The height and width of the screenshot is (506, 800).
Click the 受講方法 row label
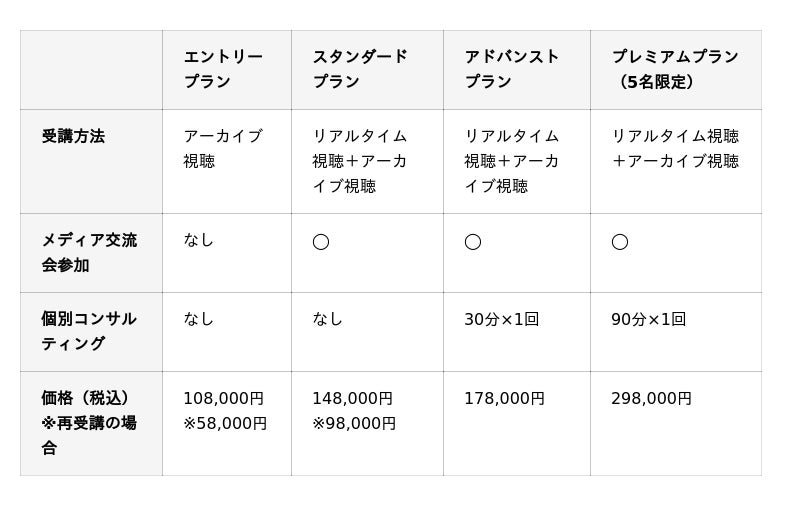pyautogui.click(x=73, y=136)
